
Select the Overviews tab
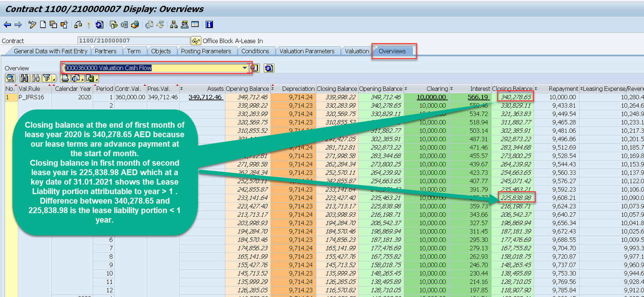(392, 51)
